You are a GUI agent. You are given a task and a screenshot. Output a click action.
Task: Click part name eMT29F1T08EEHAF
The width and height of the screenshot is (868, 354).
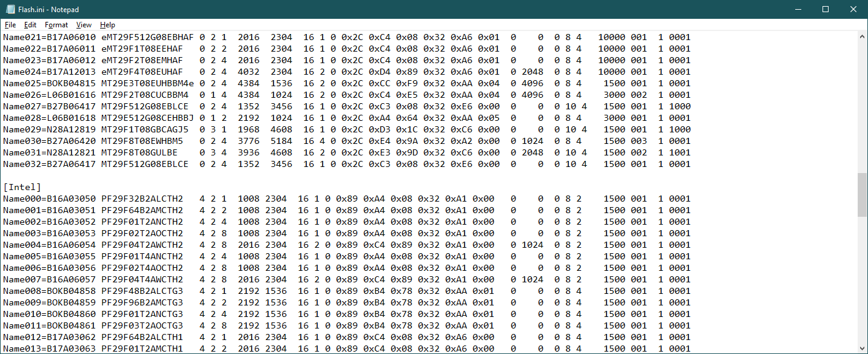tap(142, 49)
